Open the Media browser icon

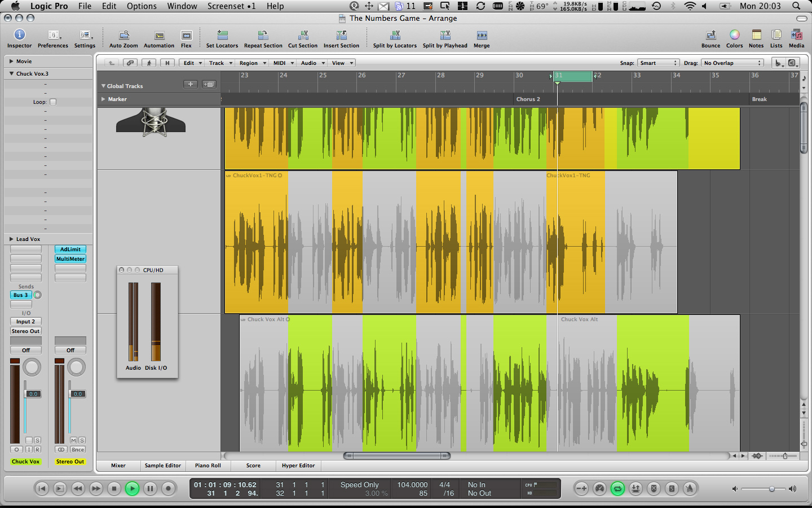(796, 36)
